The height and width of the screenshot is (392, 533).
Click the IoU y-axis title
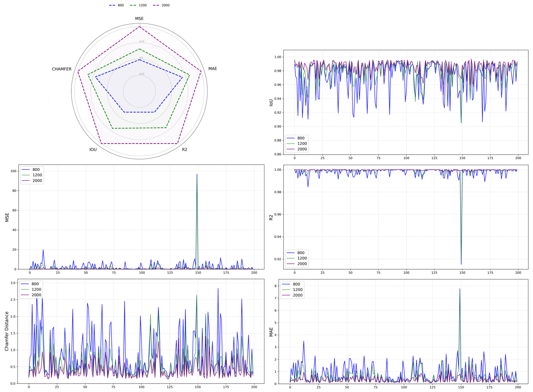click(x=271, y=103)
